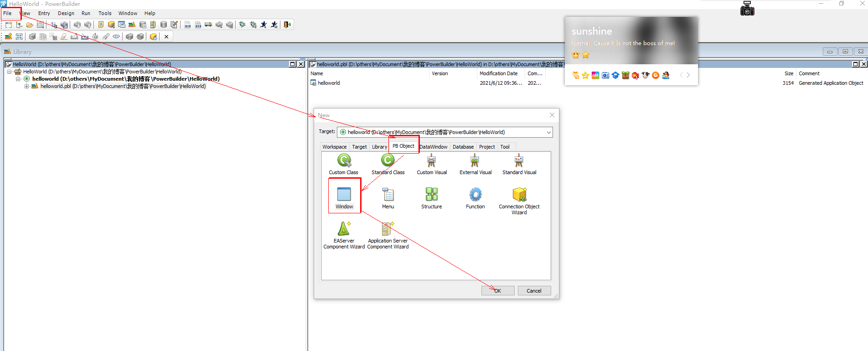
Task: Open the Run menu
Action: click(x=86, y=13)
